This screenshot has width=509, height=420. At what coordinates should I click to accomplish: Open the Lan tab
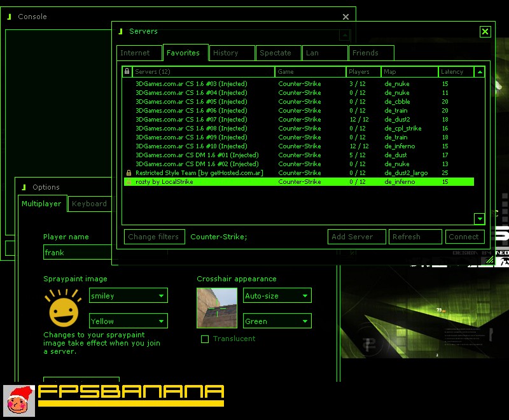click(325, 53)
